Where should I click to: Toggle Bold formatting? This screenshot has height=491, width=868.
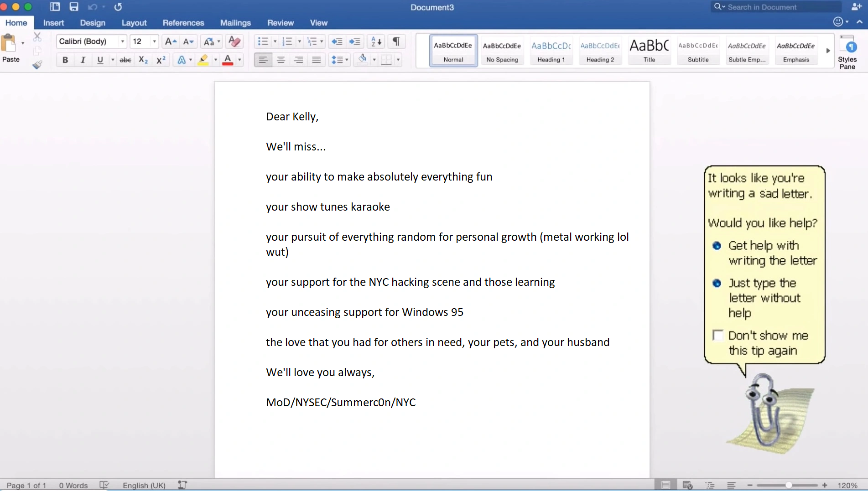[x=65, y=60]
